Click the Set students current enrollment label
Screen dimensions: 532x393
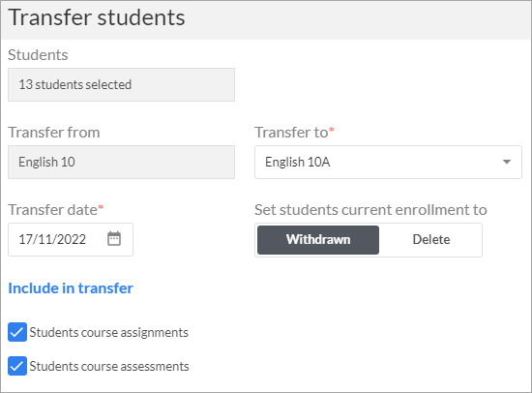pos(370,210)
